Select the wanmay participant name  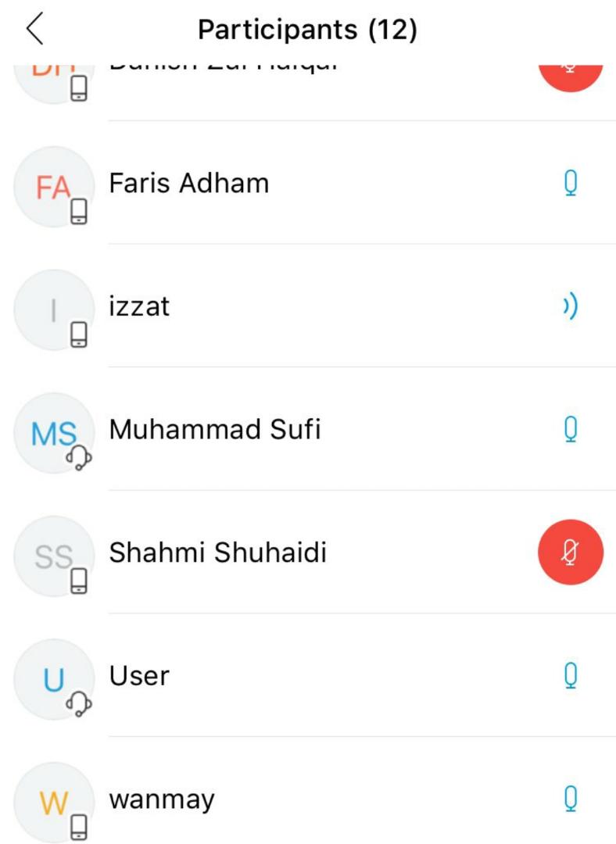(162, 799)
